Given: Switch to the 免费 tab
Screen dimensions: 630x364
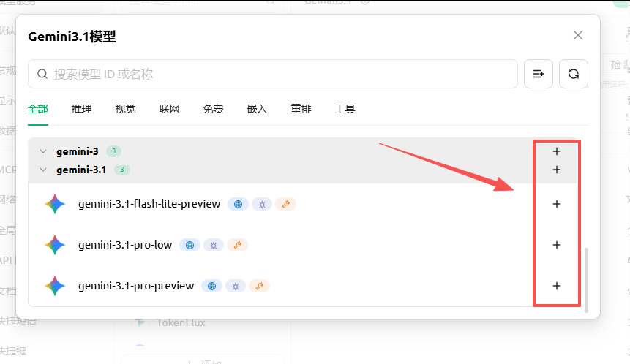Looking at the screenshot, I should (213, 109).
